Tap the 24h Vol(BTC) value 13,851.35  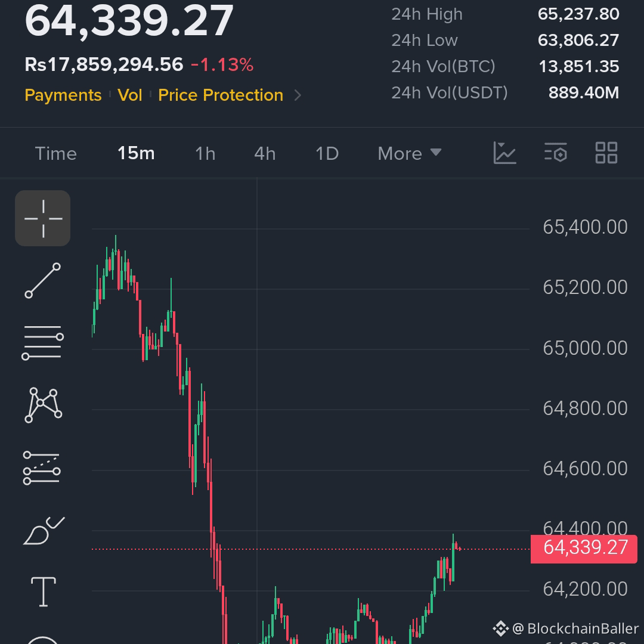[x=578, y=67]
